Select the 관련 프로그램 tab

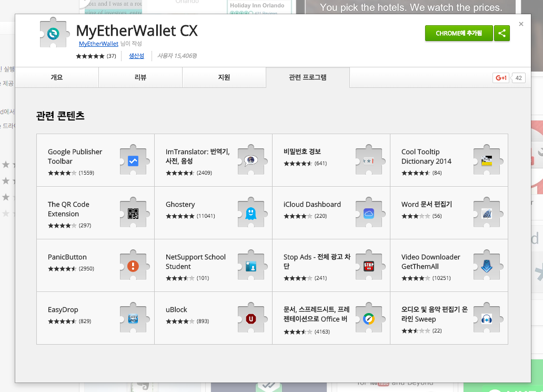tap(307, 77)
